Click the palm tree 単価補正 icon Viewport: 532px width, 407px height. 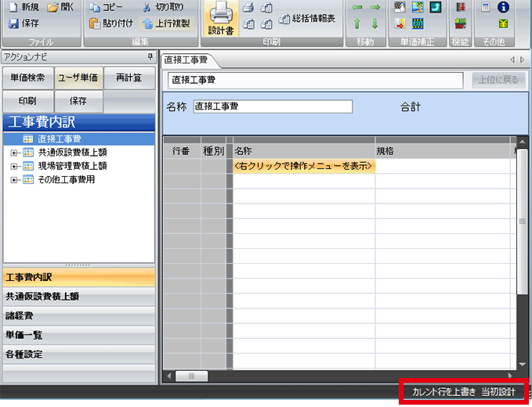pyautogui.click(x=418, y=7)
